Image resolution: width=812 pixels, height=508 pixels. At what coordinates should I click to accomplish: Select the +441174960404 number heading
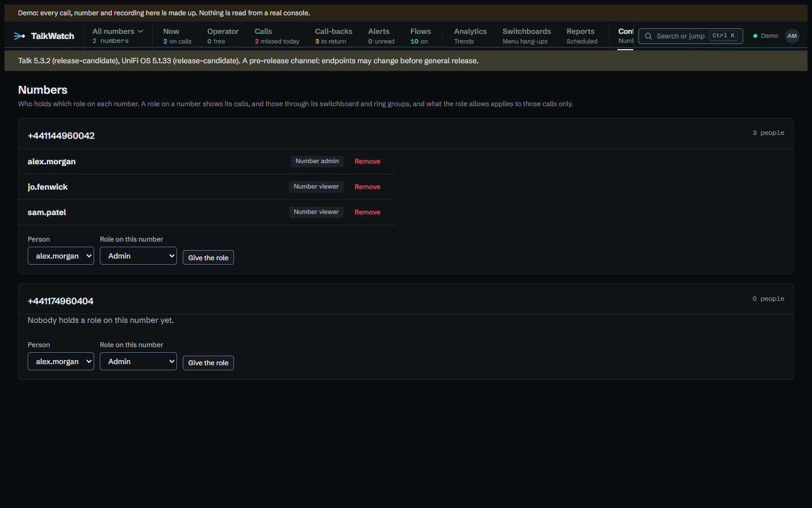tap(60, 301)
